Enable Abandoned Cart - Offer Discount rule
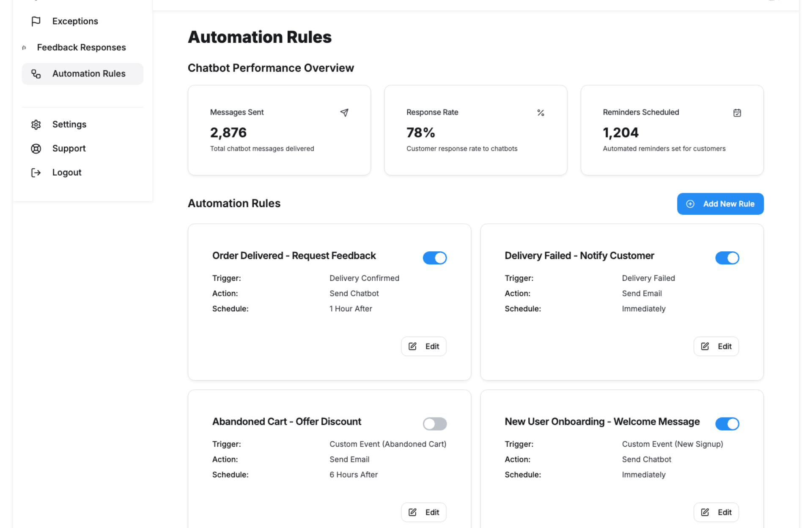Screen dimensions: 812x528 435,423
